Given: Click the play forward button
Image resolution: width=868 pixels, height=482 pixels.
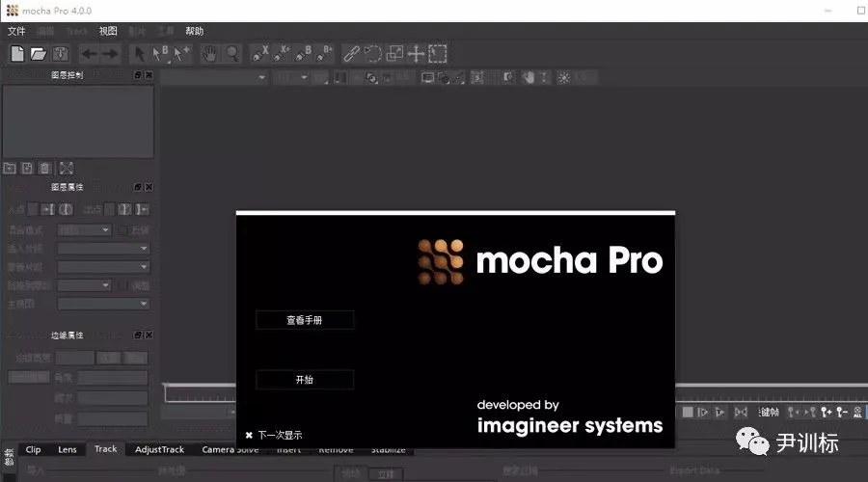Looking at the screenshot, I should tap(719, 412).
